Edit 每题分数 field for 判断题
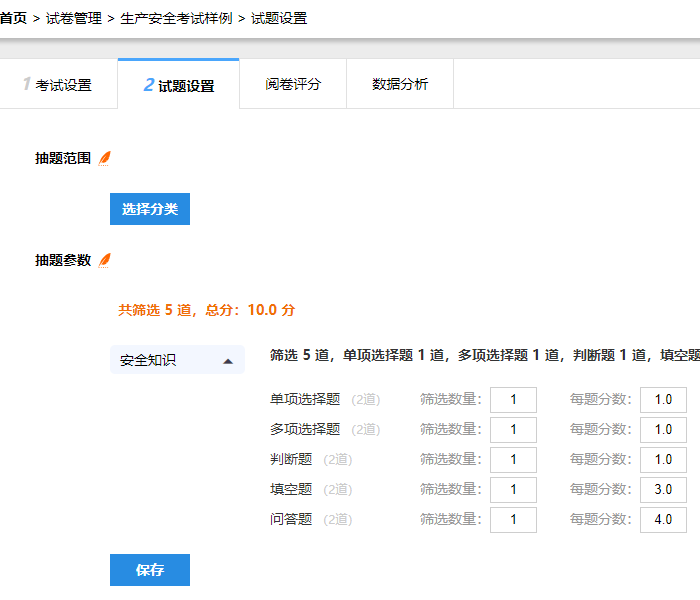 pos(663,460)
